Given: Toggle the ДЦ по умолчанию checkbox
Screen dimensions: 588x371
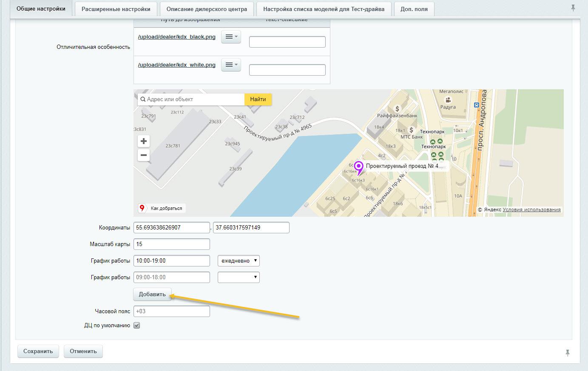Looking at the screenshot, I should (x=136, y=326).
